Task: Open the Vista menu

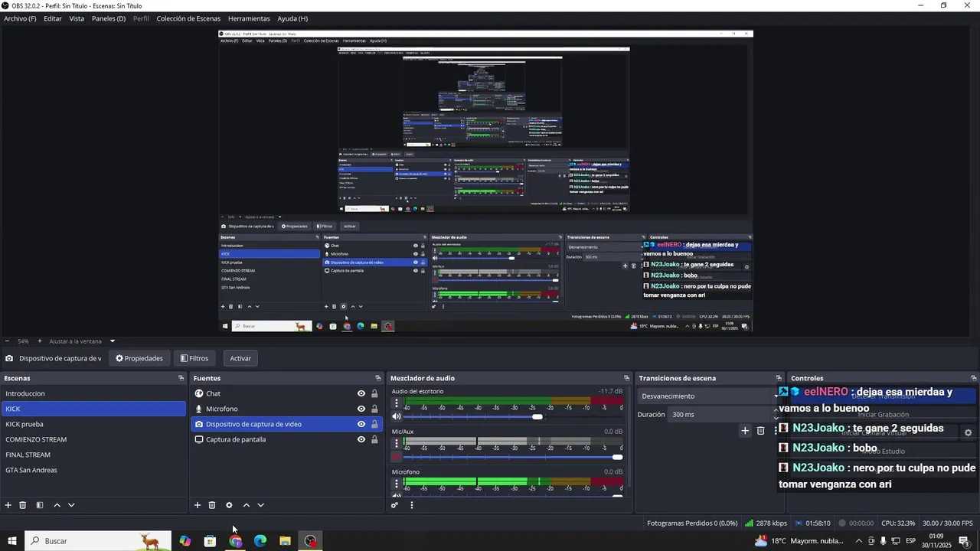Action: pyautogui.click(x=77, y=18)
